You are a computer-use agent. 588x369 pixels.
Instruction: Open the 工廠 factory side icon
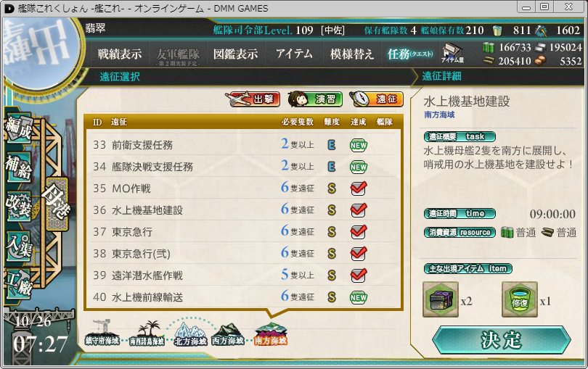click(19, 284)
